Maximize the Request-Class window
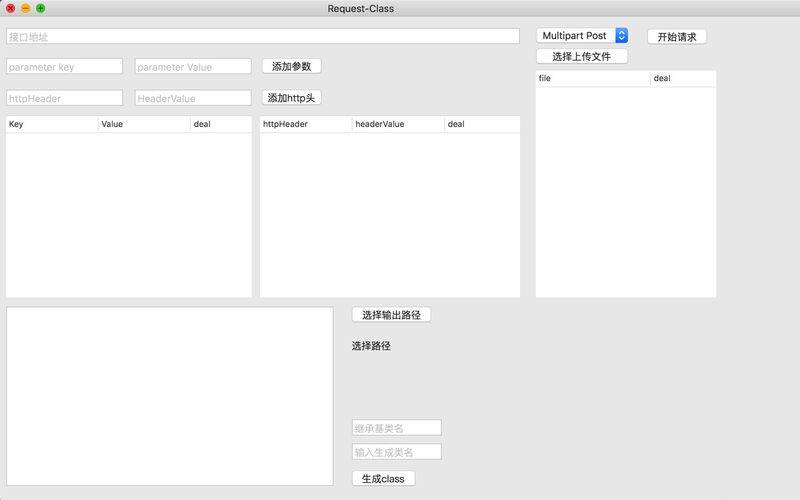The image size is (800, 500). [x=41, y=8]
